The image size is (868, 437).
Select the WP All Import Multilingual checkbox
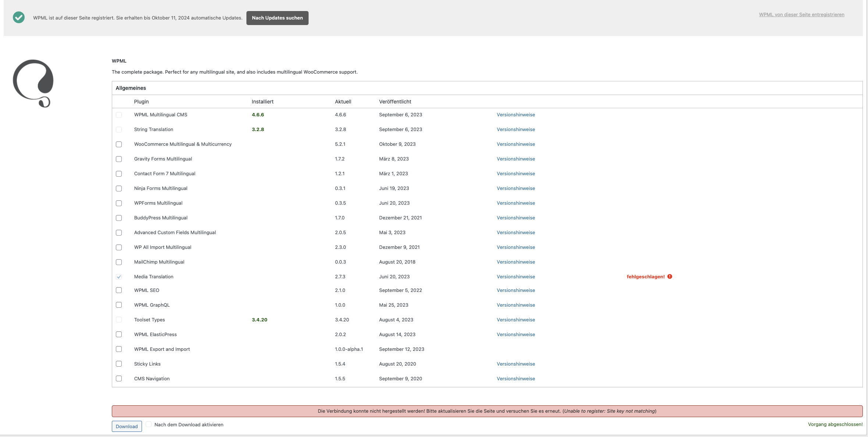119,247
